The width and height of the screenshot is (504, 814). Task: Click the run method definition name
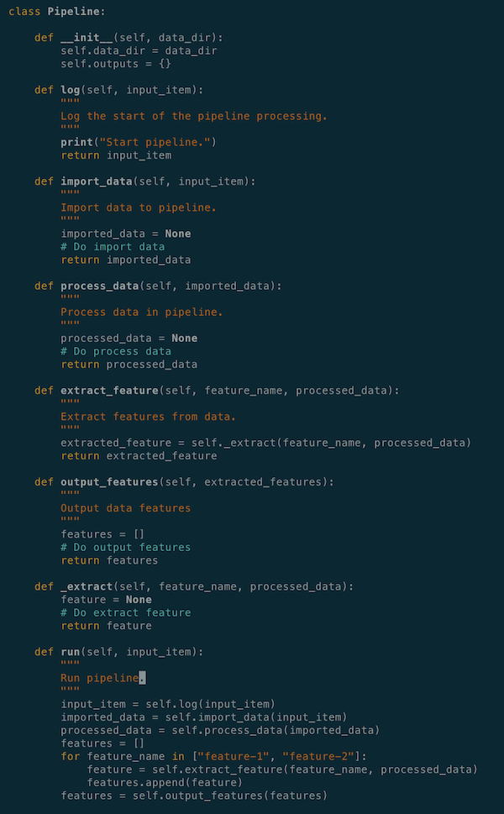pyautogui.click(x=70, y=652)
